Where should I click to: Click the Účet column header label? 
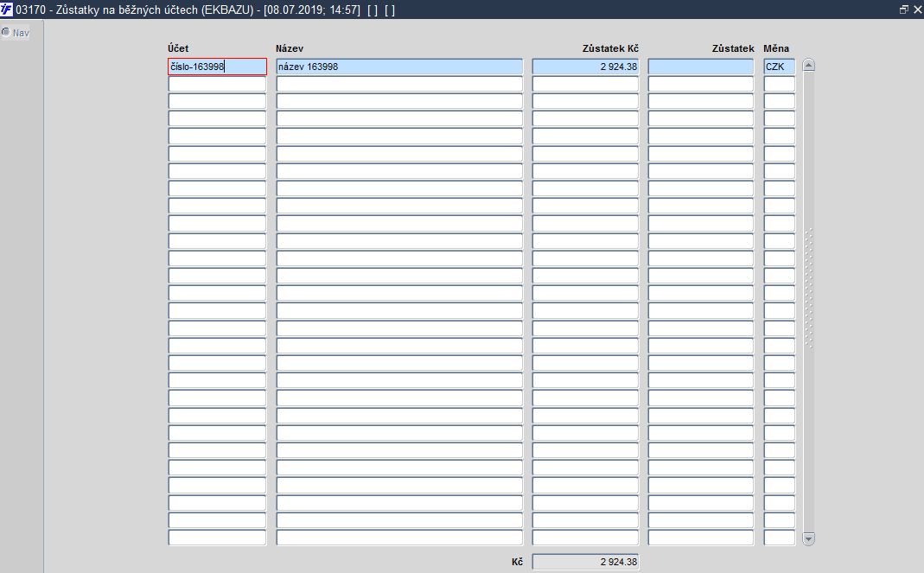(178, 48)
